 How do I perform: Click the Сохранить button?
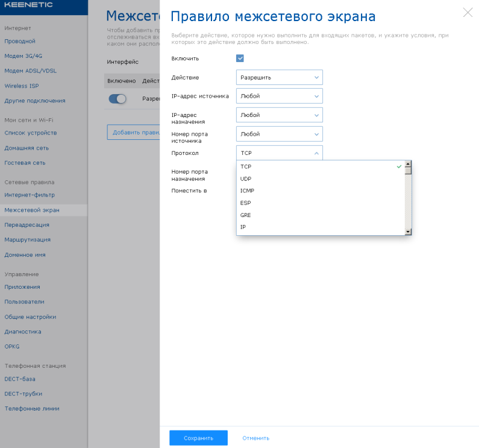tap(198, 438)
